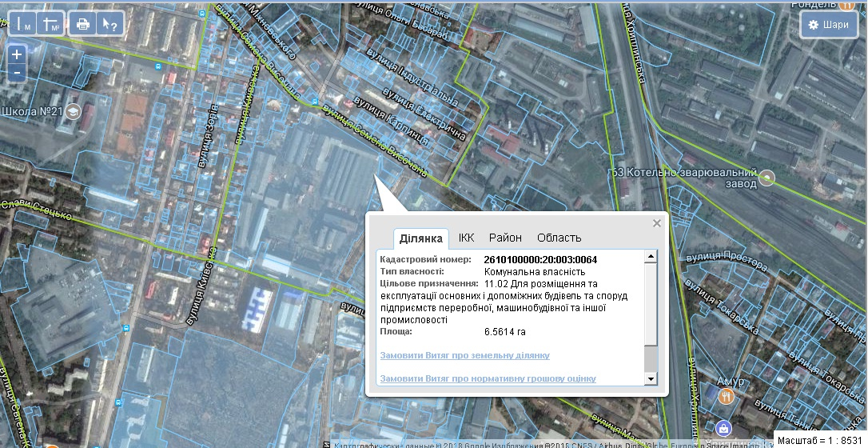This screenshot has height=448, width=868.
Task: Click the popup scrollbar down arrow
Action: coord(651,378)
